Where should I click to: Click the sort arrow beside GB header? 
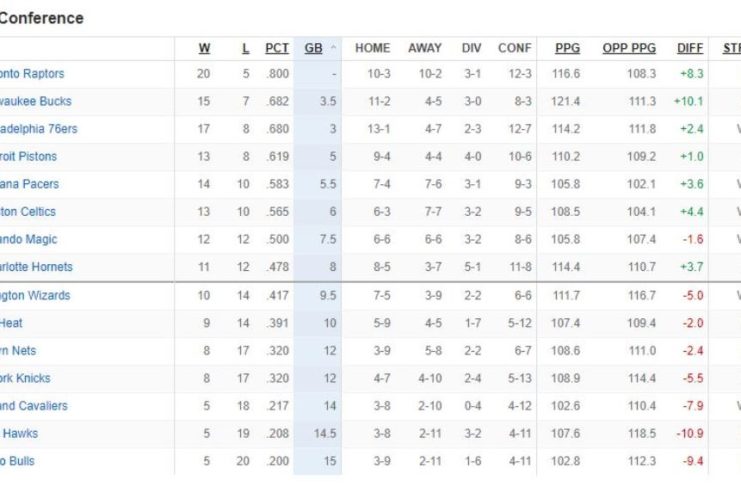point(333,48)
